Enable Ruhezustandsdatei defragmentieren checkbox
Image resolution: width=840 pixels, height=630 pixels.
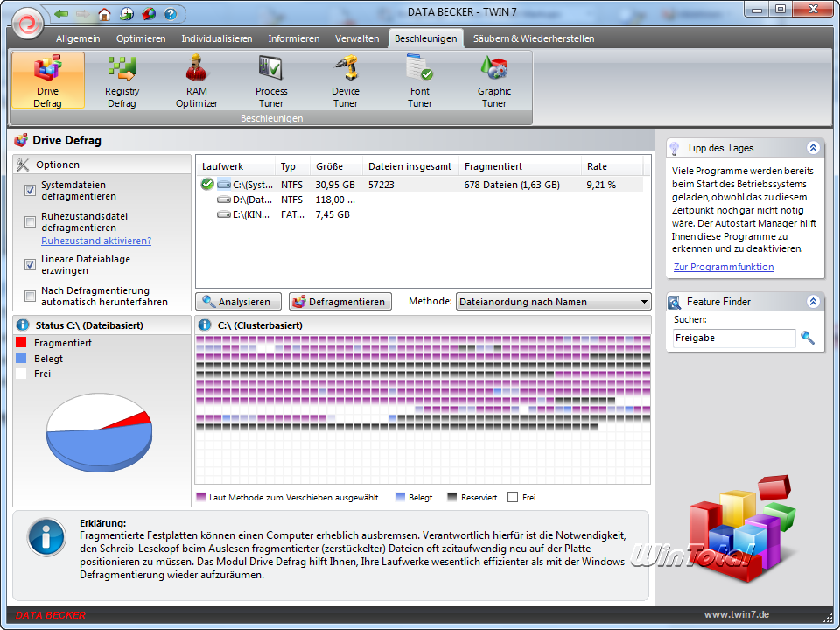tap(30, 221)
